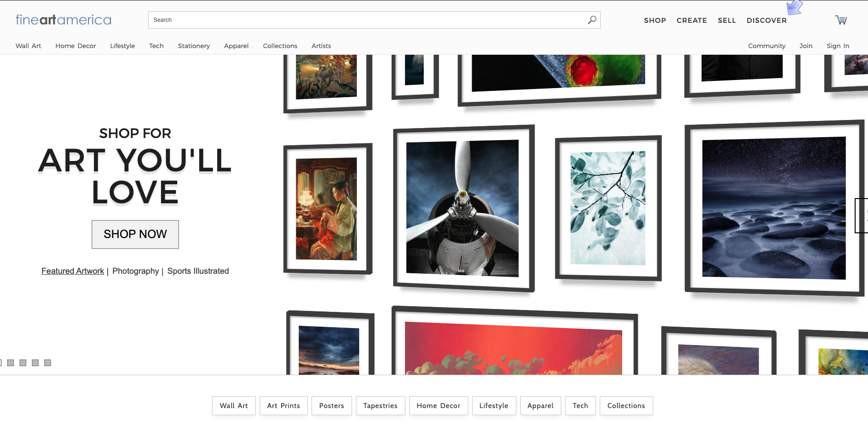Open the Artists page
This screenshot has width=868, height=429.
pos(321,46)
